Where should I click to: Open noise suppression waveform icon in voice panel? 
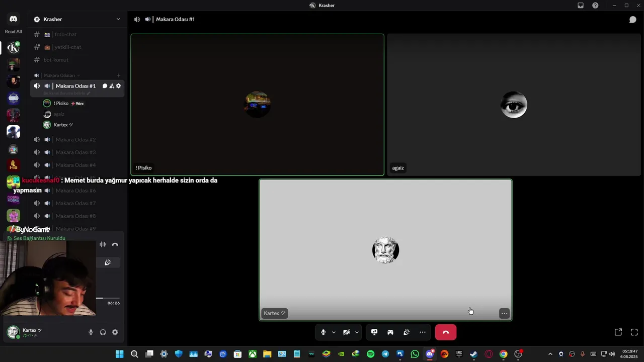click(x=103, y=244)
